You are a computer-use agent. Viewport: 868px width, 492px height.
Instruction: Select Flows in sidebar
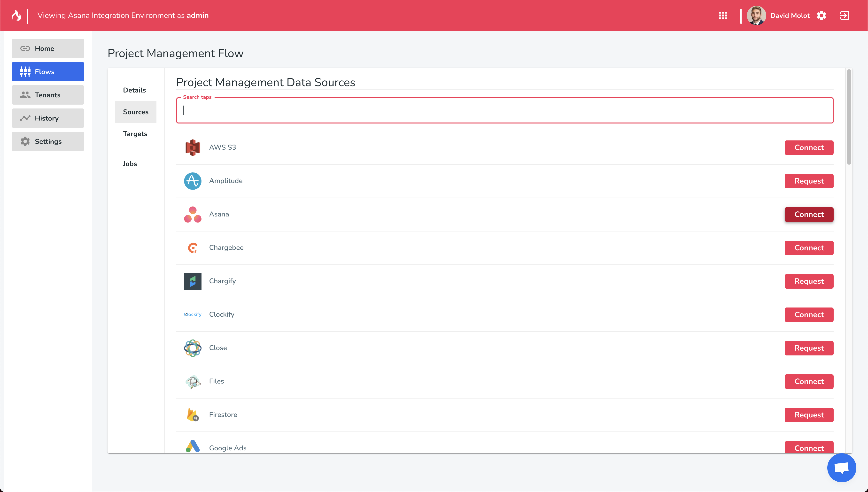tap(48, 72)
